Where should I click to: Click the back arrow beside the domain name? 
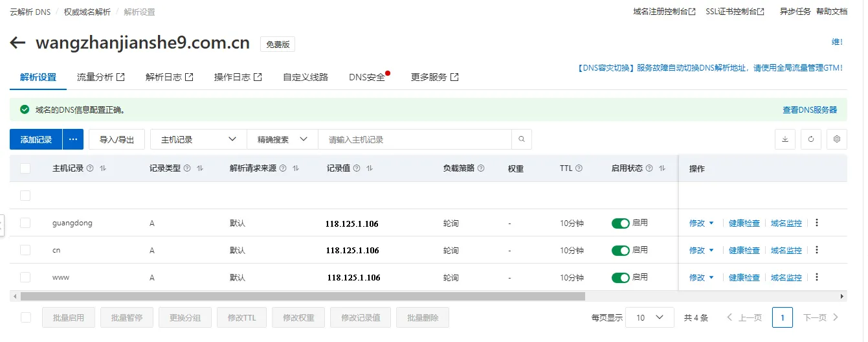pyautogui.click(x=17, y=43)
